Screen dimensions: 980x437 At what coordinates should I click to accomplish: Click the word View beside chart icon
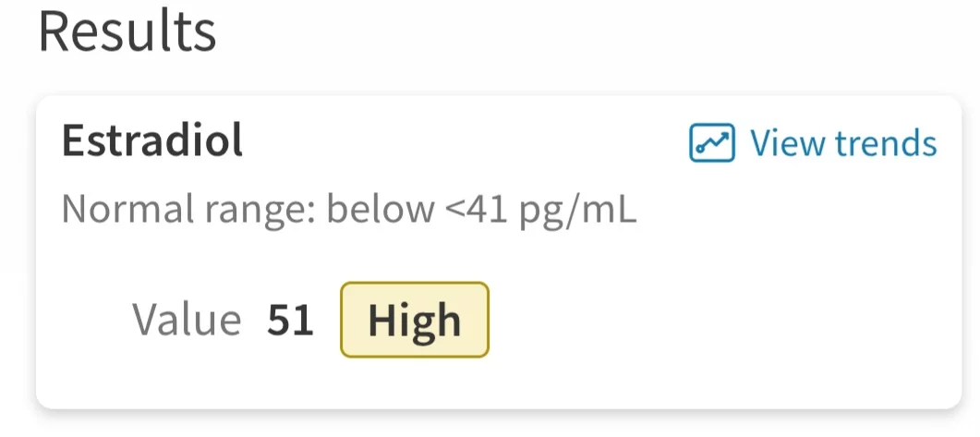[787, 144]
